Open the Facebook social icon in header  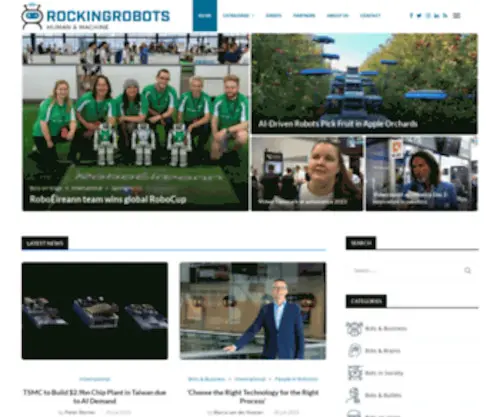pyautogui.click(x=411, y=16)
